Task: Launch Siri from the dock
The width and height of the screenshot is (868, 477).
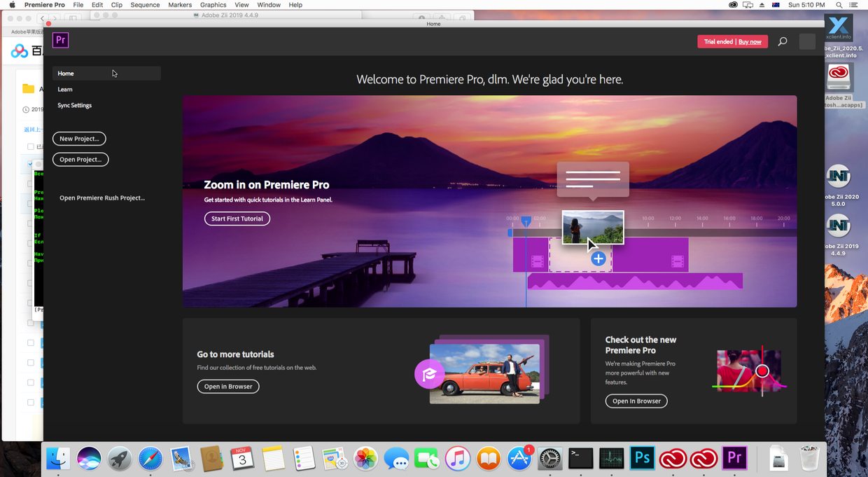Action: (x=89, y=459)
